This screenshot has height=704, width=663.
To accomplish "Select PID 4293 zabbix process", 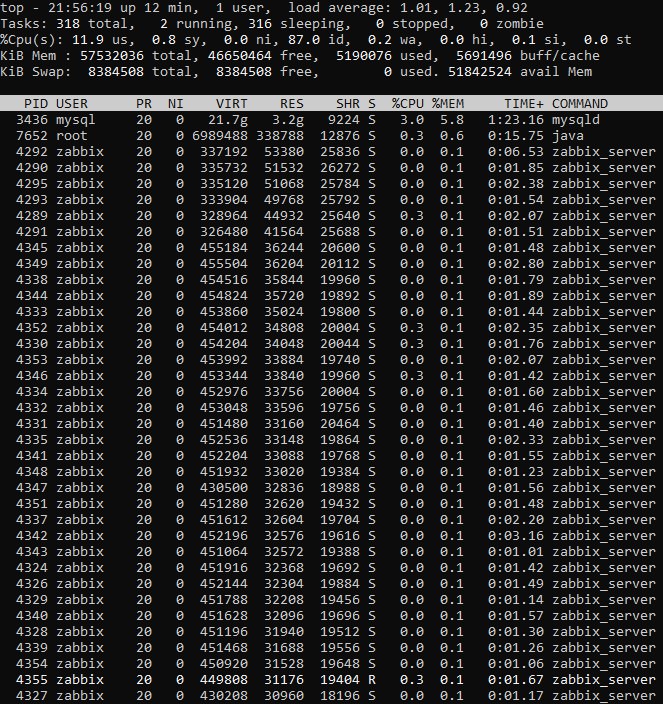I will point(31,200).
